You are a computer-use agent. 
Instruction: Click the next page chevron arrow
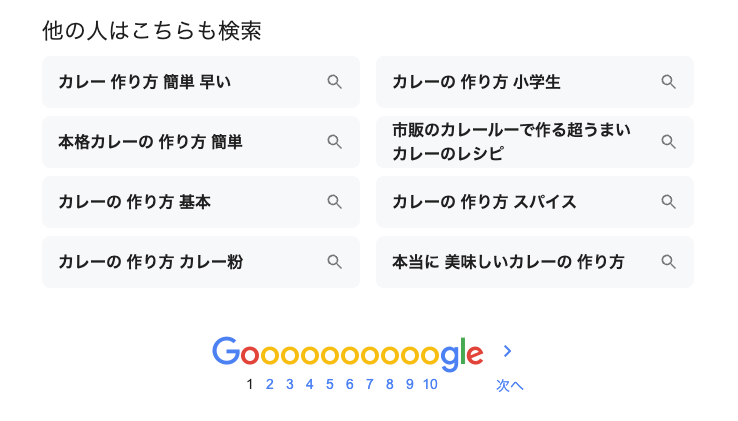coord(508,351)
